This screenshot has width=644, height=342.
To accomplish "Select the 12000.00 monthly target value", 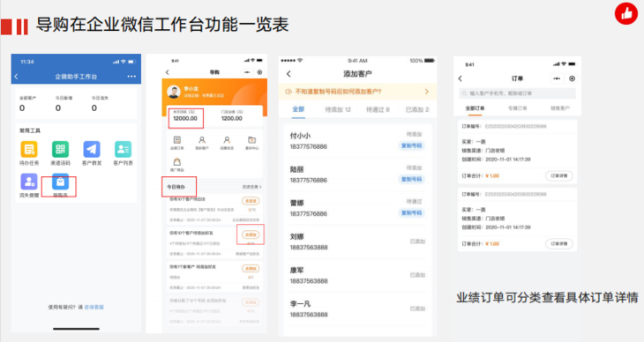I will (x=185, y=119).
